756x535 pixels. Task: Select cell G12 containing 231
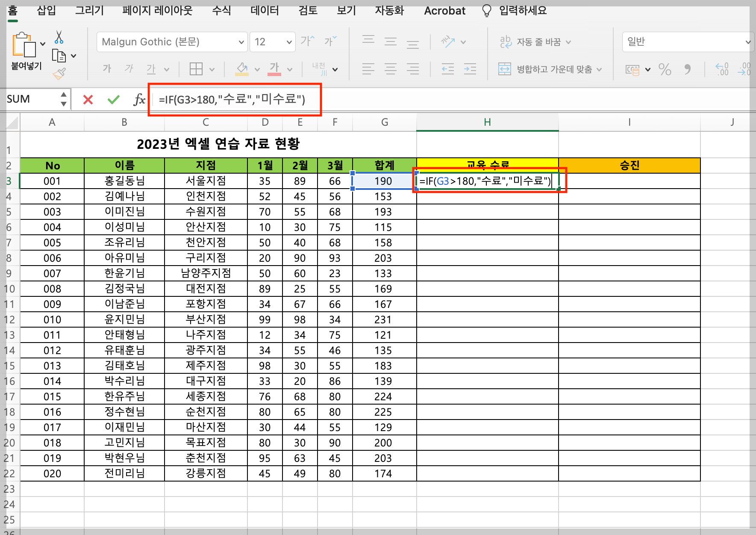tap(383, 319)
